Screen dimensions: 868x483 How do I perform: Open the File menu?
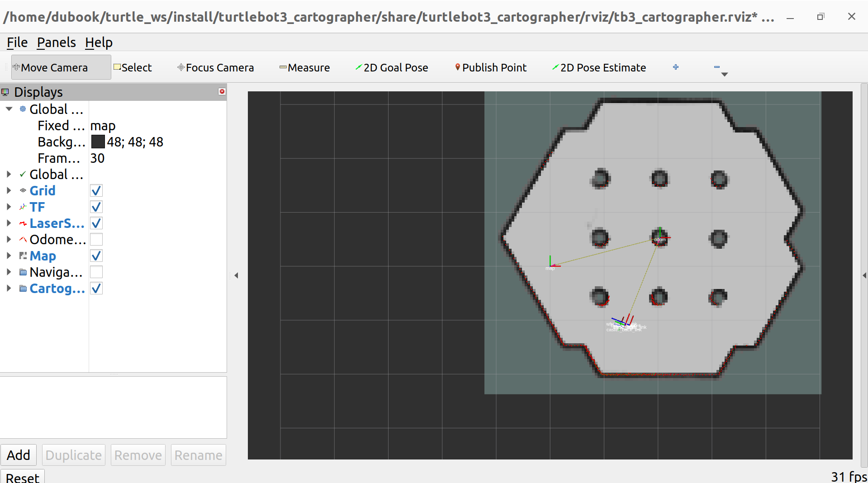[17, 43]
